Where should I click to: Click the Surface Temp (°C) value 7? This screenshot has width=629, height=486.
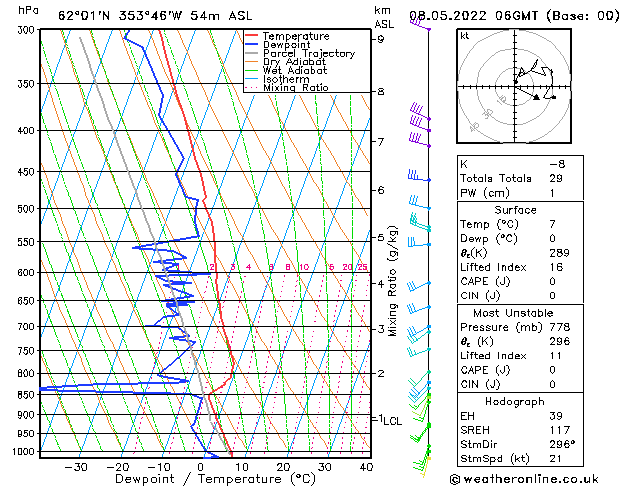552,224
